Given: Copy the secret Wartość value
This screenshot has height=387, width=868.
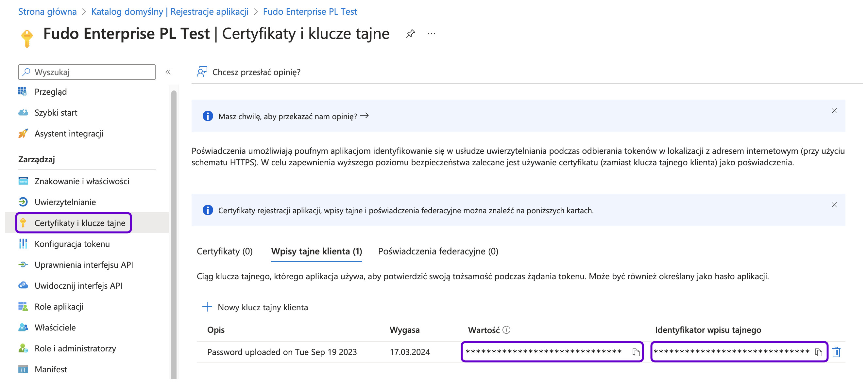Looking at the screenshot, I should pos(636,352).
